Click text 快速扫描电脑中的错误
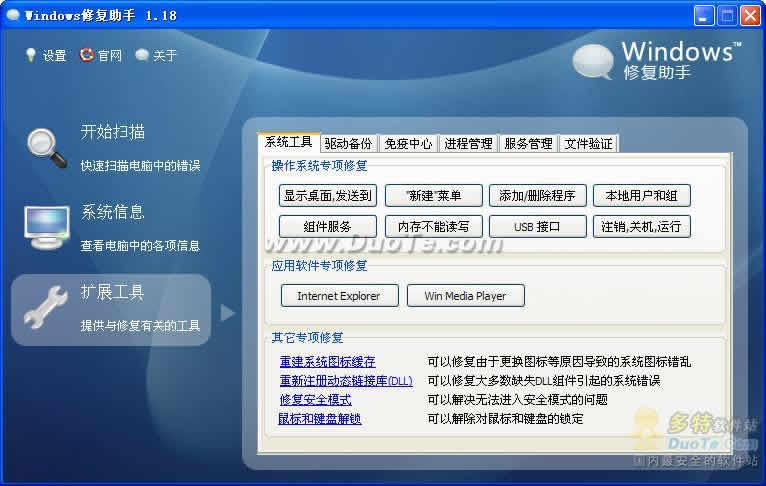 point(140,166)
